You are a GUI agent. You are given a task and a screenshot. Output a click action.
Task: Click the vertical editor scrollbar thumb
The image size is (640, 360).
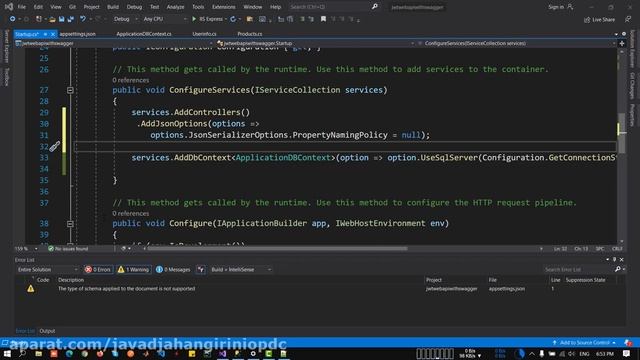coord(622,133)
